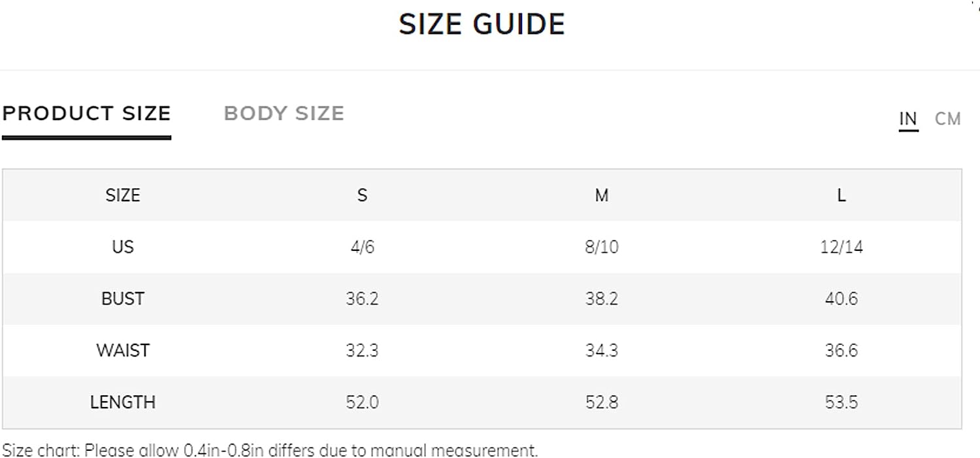Select the L size column header
This screenshot has height=458, width=980.
click(x=841, y=195)
